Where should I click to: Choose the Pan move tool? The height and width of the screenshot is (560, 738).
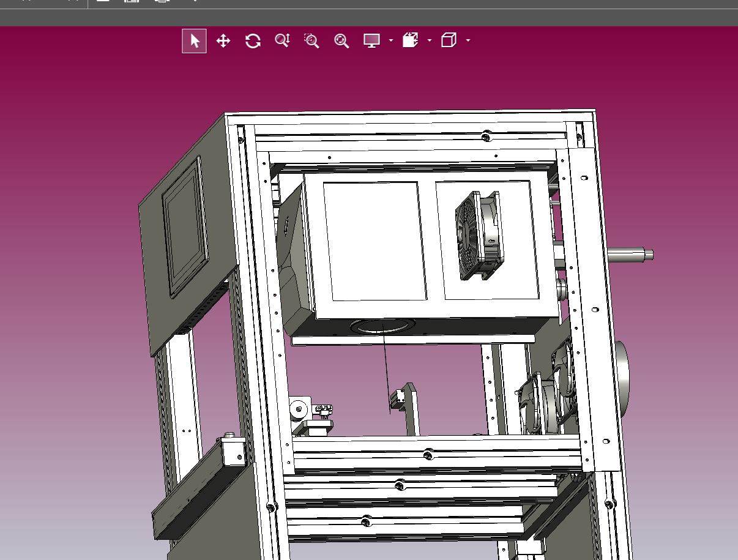[x=223, y=41]
